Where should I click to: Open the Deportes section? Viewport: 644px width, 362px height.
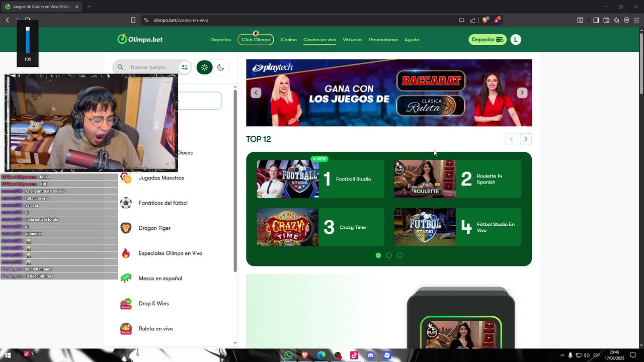click(x=220, y=40)
